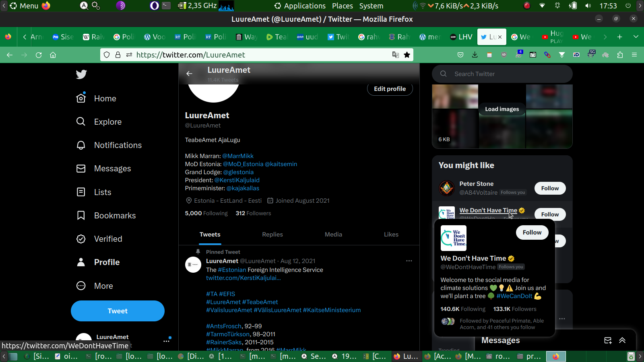Click the twitter.com/LuureAmet address bar

click(257, 55)
